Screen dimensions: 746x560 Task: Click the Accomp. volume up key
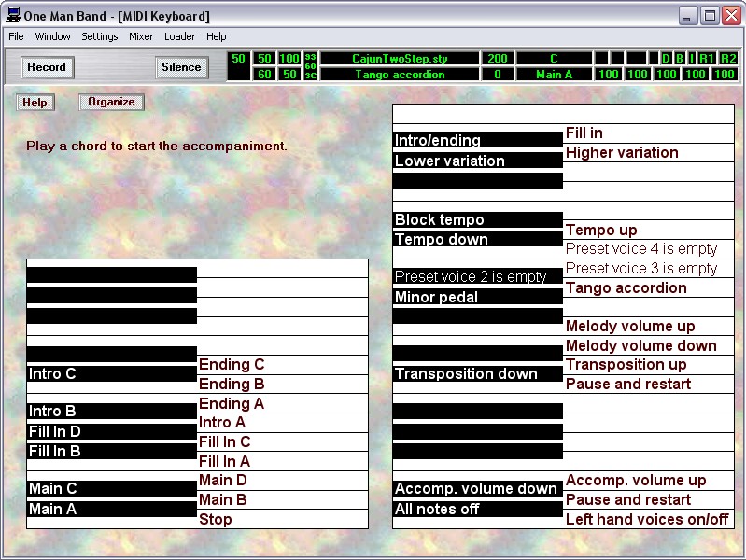[649, 481]
